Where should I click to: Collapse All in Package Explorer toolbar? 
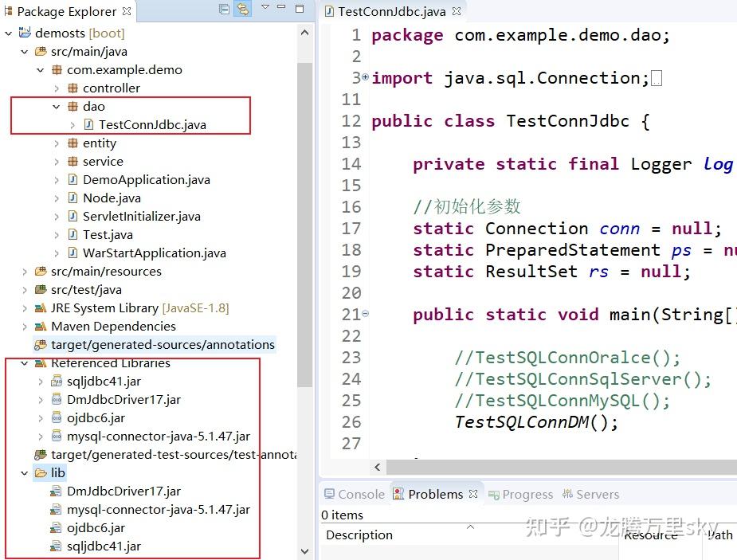click(224, 9)
